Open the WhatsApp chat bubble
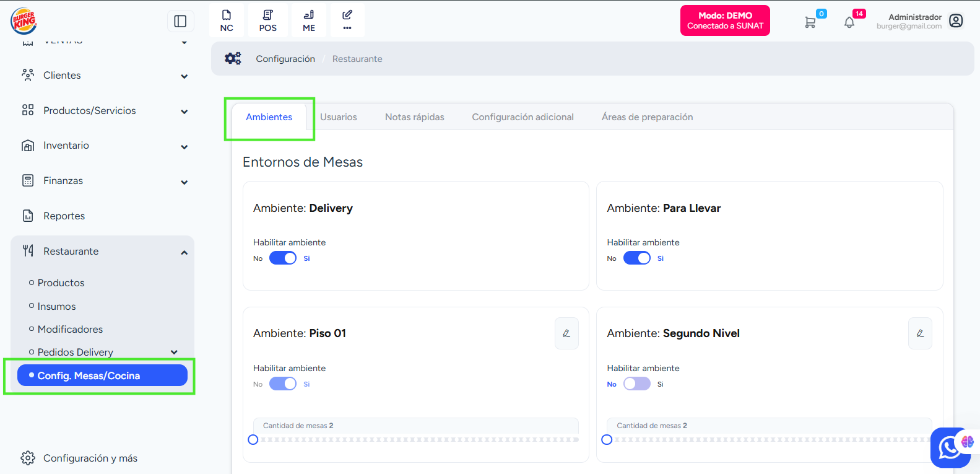This screenshot has height=474, width=980. pyautogui.click(x=949, y=447)
